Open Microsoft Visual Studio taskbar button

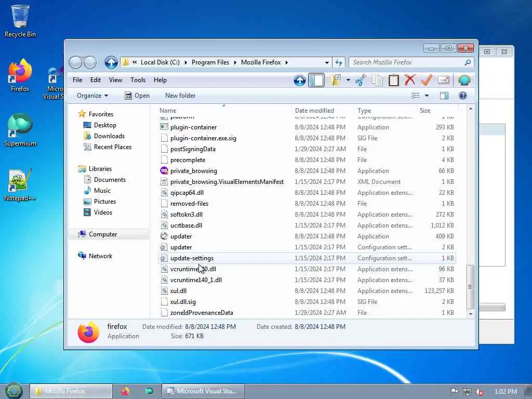tap(203, 391)
